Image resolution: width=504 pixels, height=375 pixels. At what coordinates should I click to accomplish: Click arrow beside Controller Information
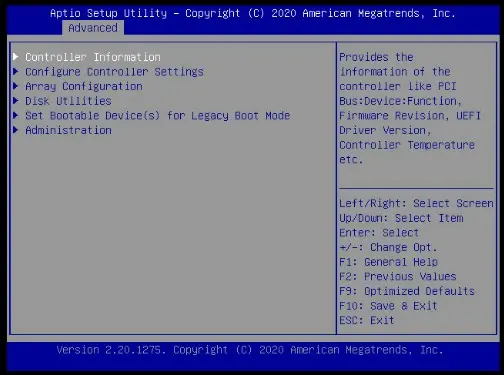click(x=16, y=57)
